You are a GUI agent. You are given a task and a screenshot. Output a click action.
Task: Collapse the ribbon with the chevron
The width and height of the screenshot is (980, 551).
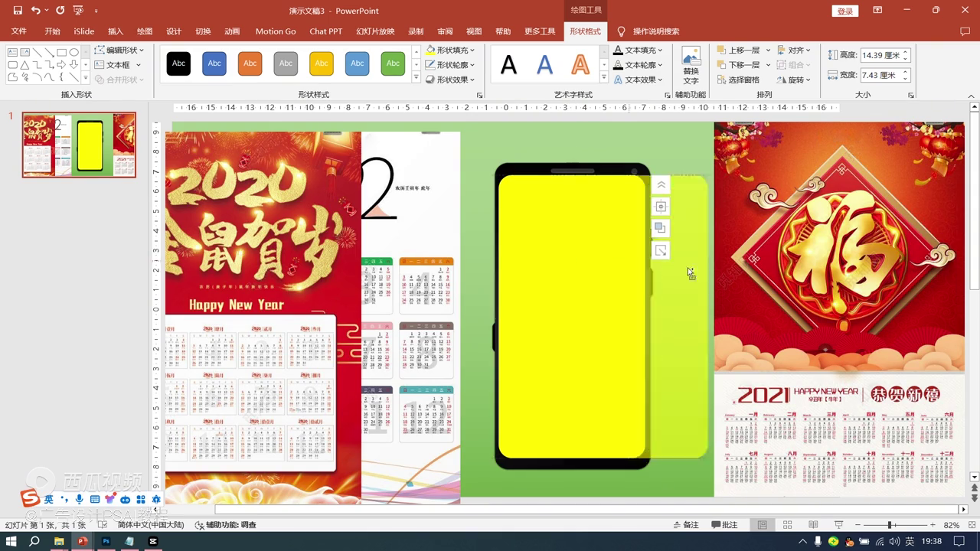971,95
